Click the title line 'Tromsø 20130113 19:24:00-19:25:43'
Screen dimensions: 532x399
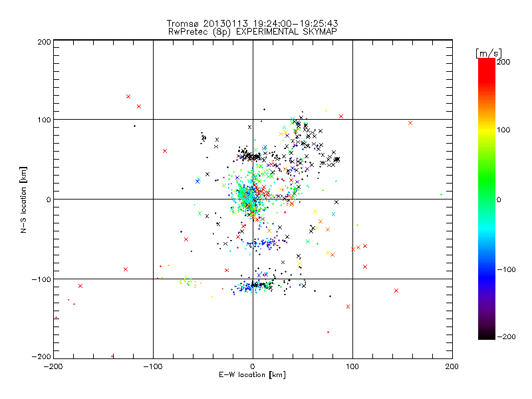(253, 23)
